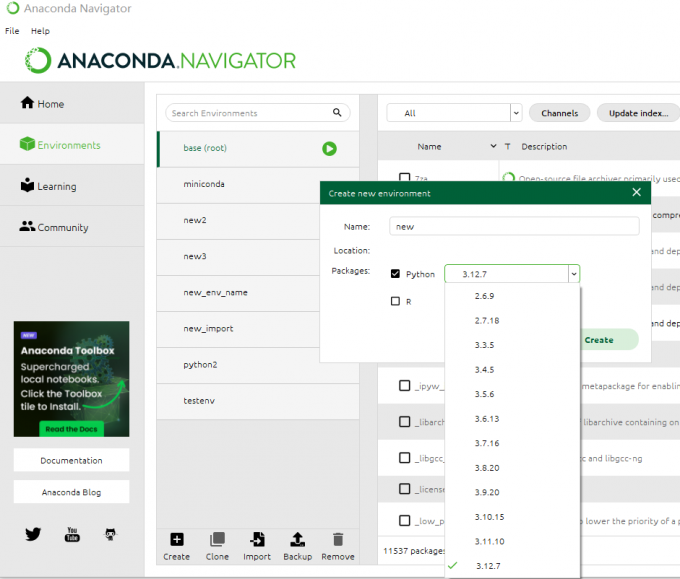Open the YouTube link icon

point(72,534)
